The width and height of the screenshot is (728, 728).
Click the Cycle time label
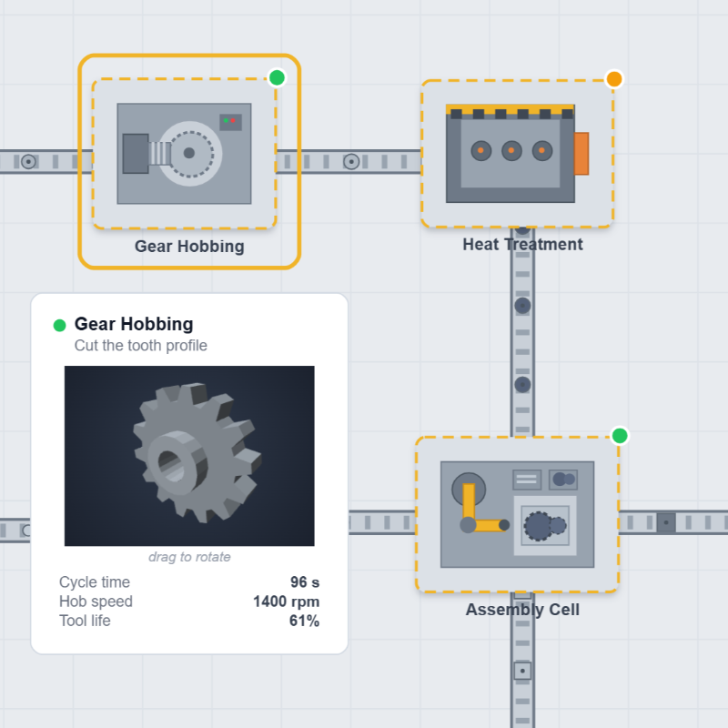click(x=95, y=582)
